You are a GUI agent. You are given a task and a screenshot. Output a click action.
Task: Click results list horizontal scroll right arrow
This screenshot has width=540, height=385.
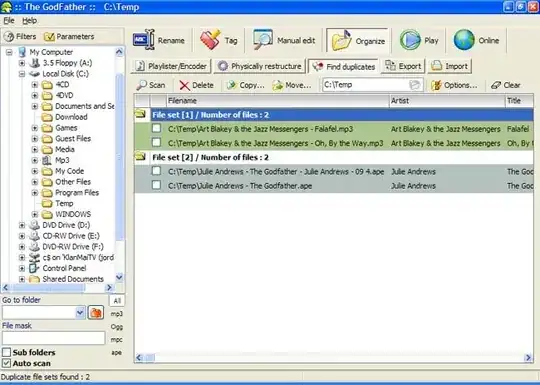coord(528,358)
